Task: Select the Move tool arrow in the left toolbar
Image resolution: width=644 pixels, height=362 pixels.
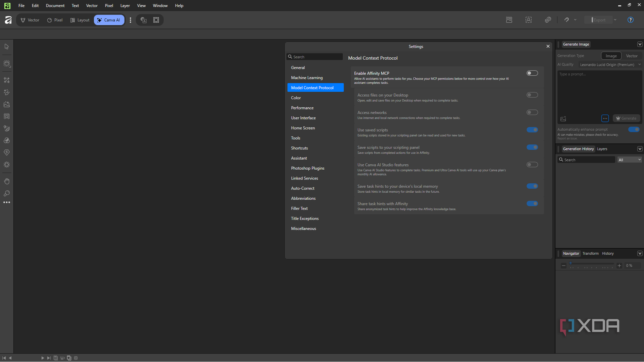Action: 7,47
